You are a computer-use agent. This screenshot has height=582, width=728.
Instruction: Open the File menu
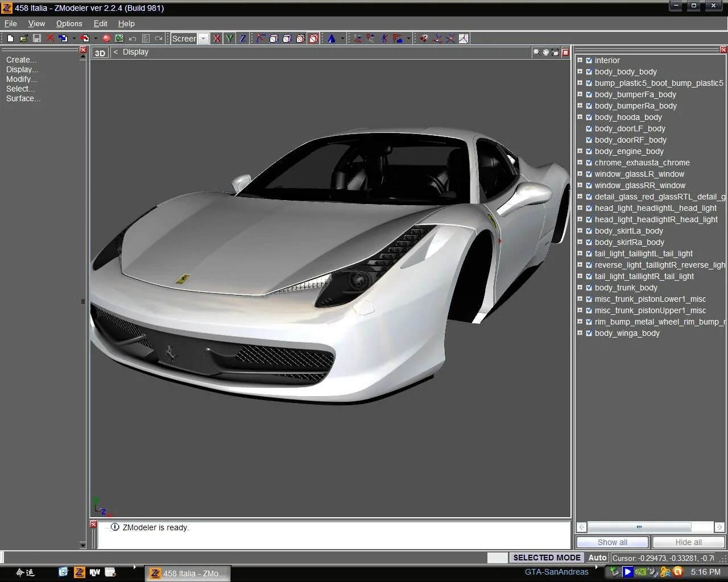point(11,23)
